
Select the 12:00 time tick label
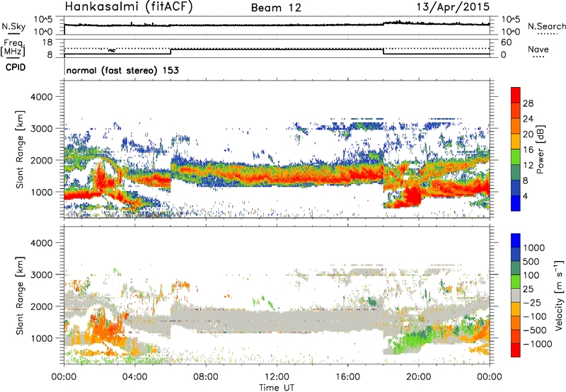[x=277, y=377]
